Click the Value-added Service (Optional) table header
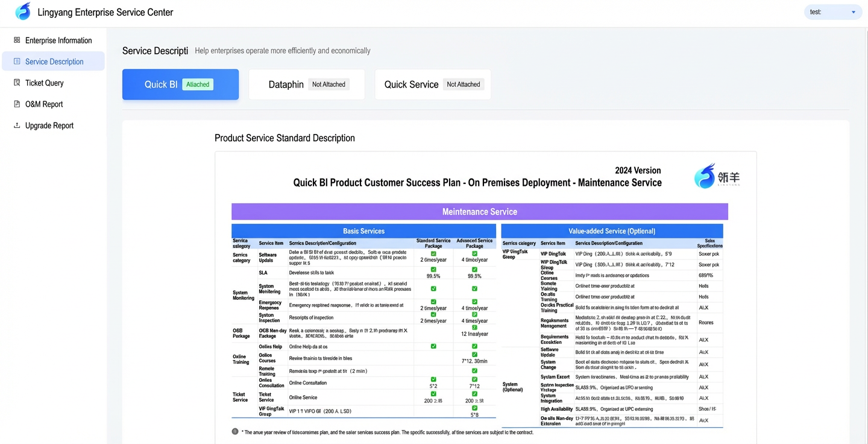The width and height of the screenshot is (868, 444). [x=612, y=231]
